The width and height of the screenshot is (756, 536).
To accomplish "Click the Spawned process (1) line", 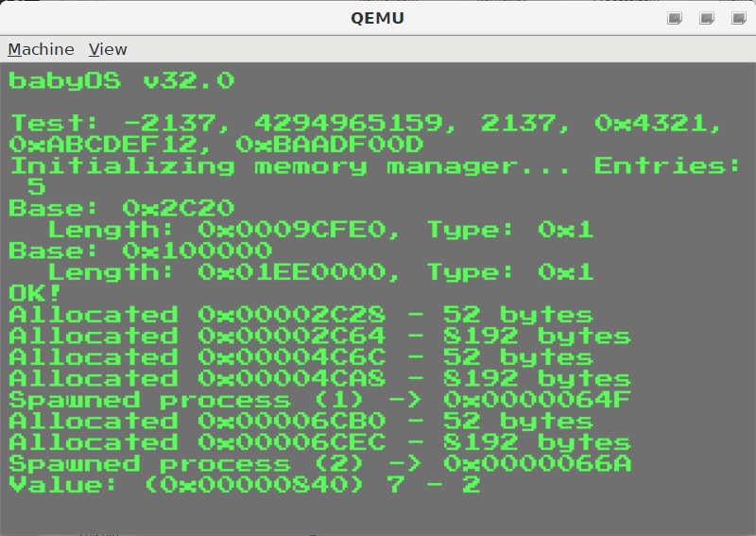I will pos(319,400).
